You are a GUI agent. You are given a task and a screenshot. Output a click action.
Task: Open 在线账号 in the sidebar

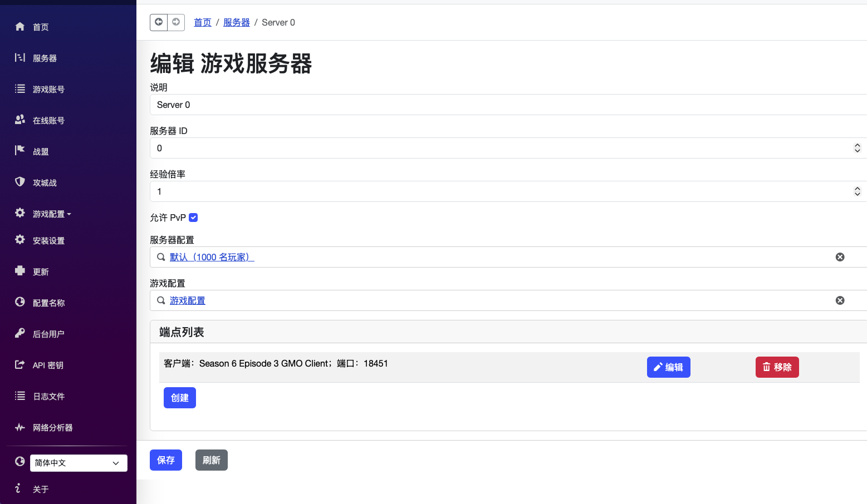pyautogui.click(x=48, y=121)
